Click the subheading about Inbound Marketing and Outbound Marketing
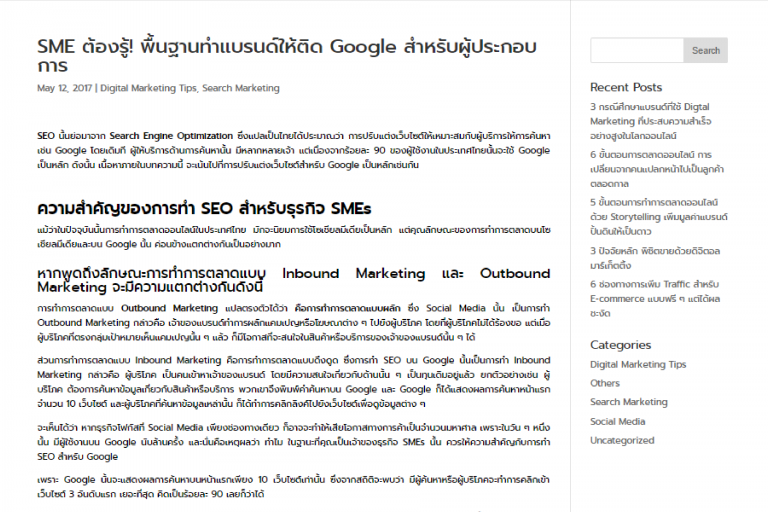Viewport: 768px width, 512px height. 293,280
